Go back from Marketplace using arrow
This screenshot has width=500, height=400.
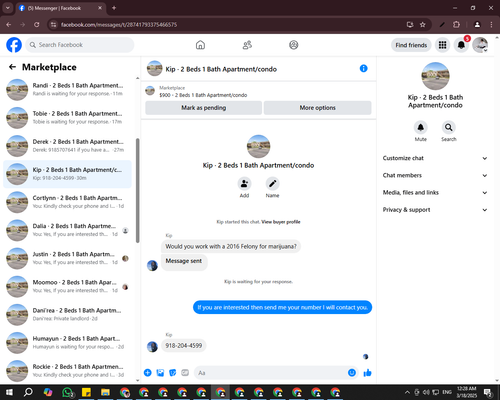coord(12,67)
